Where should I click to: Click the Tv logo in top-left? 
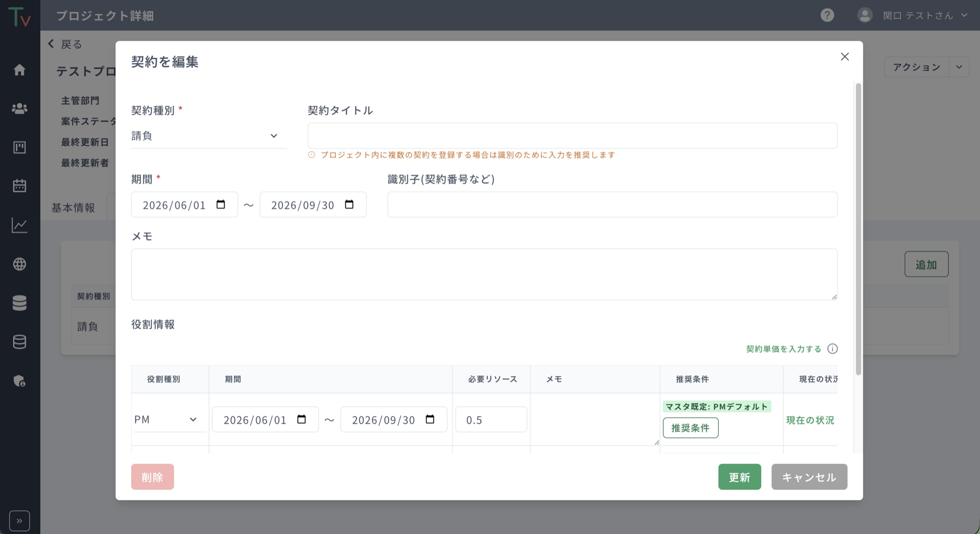pyautogui.click(x=20, y=17)
